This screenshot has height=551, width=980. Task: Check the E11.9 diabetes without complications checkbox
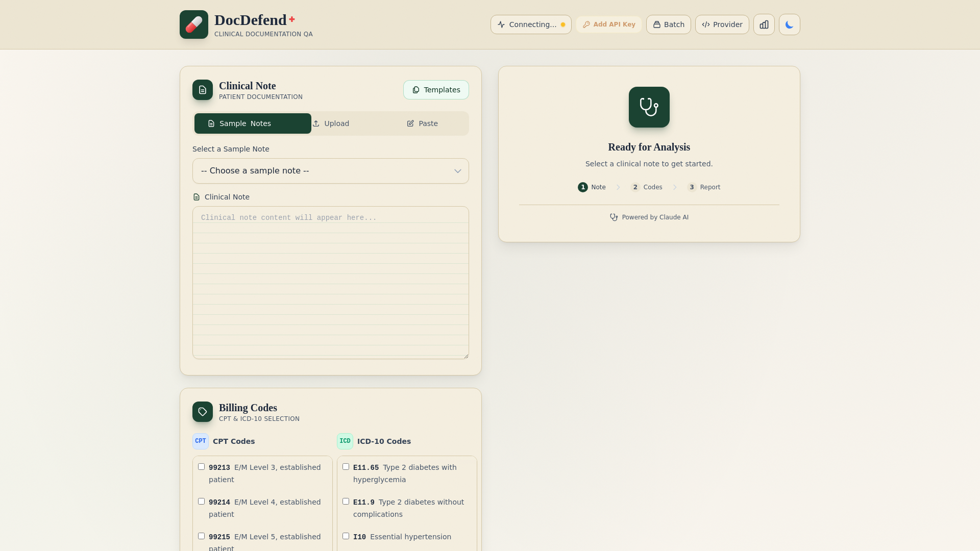(346, 502)
